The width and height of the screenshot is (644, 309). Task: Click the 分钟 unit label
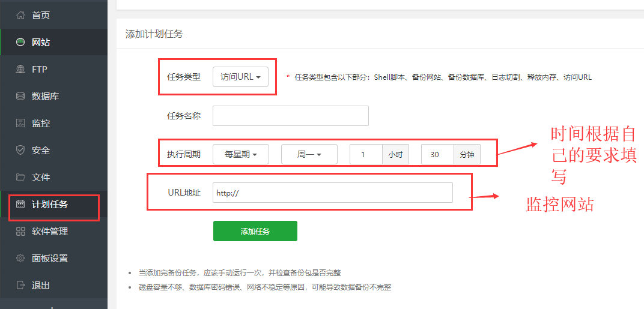[x=467, y=154]
